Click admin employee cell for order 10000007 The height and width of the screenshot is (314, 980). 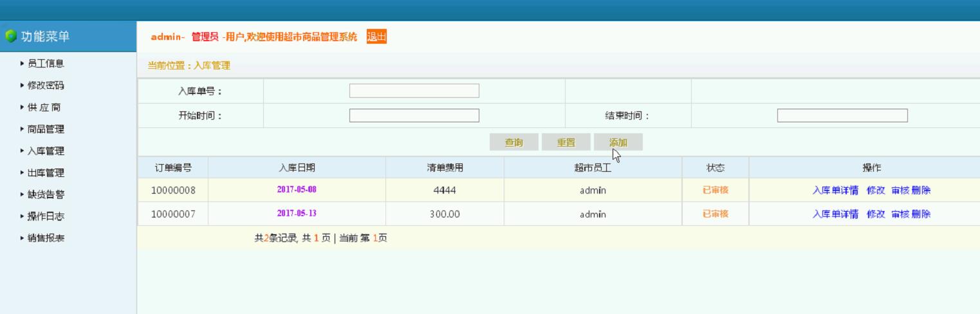593,214
